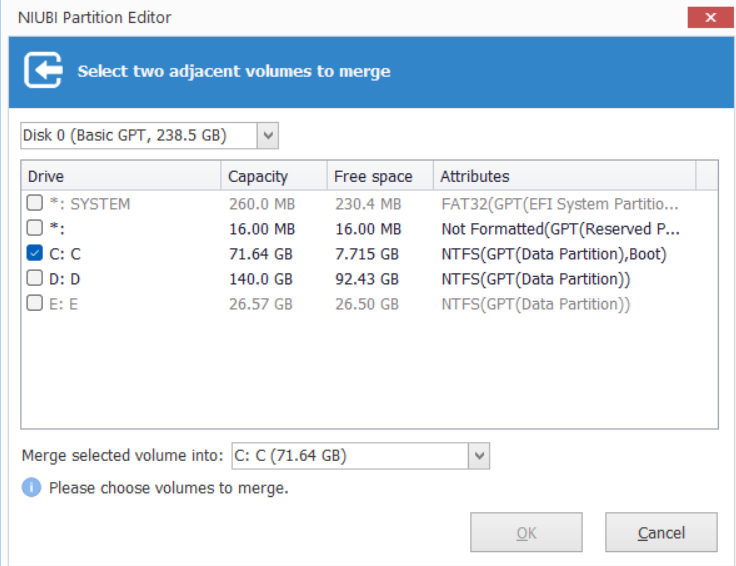Select the 'E: E' drive label
The height and width of the screenshot is (566, 736).
pos(64,304)
